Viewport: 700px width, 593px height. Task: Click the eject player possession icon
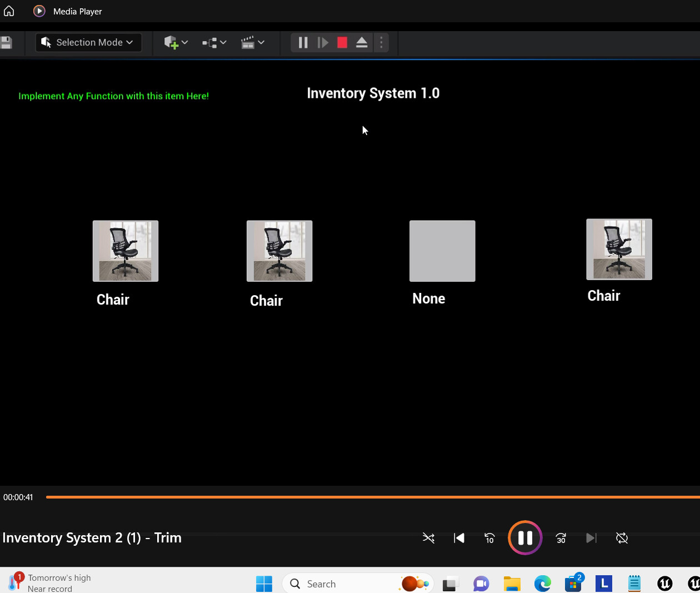362,42
